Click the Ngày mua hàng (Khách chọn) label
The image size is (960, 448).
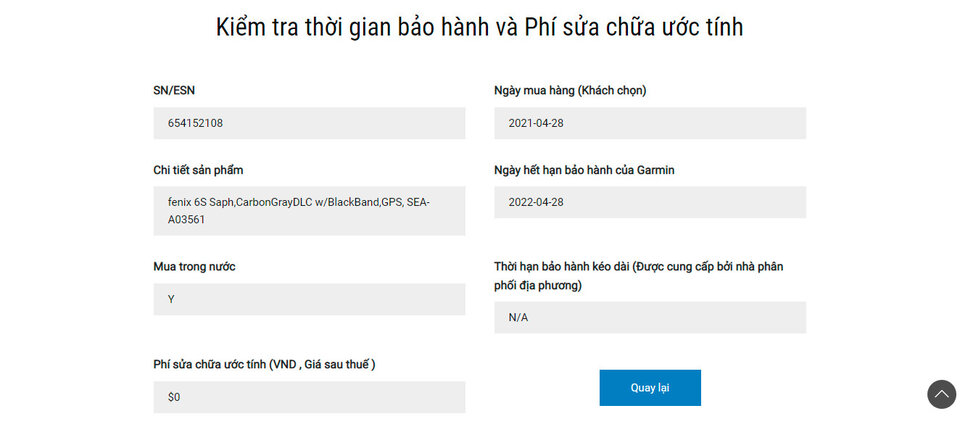tap(570, 91)
